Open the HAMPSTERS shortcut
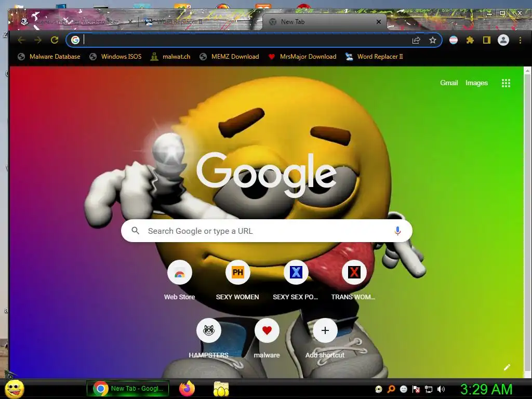 tap(208, 338)
